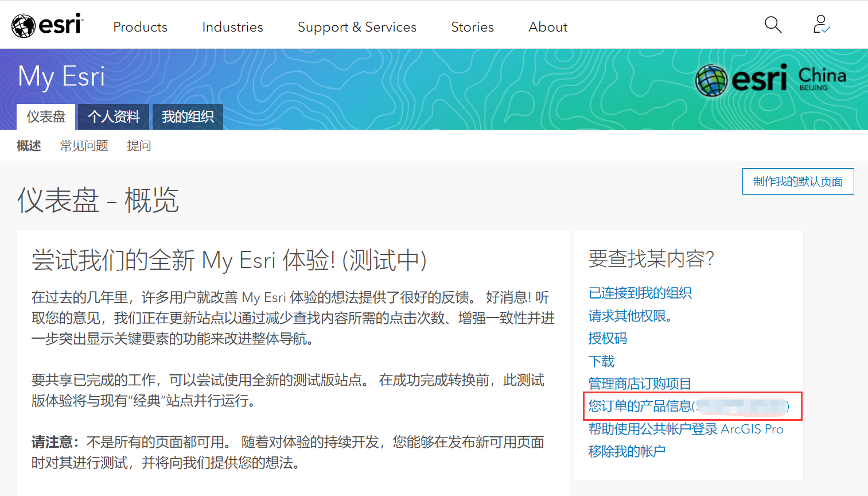
Task: Select the 常见问题 sub-tab
Action: coord(84,145)
